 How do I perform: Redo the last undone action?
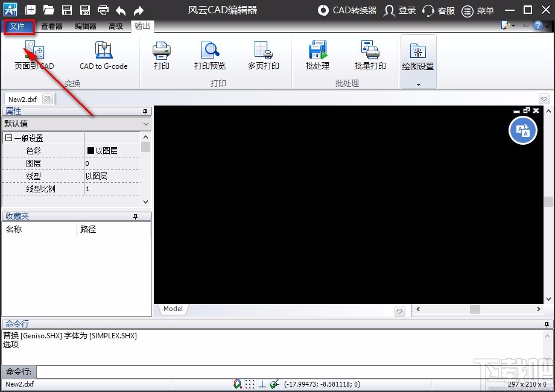[x=138, y=11]
